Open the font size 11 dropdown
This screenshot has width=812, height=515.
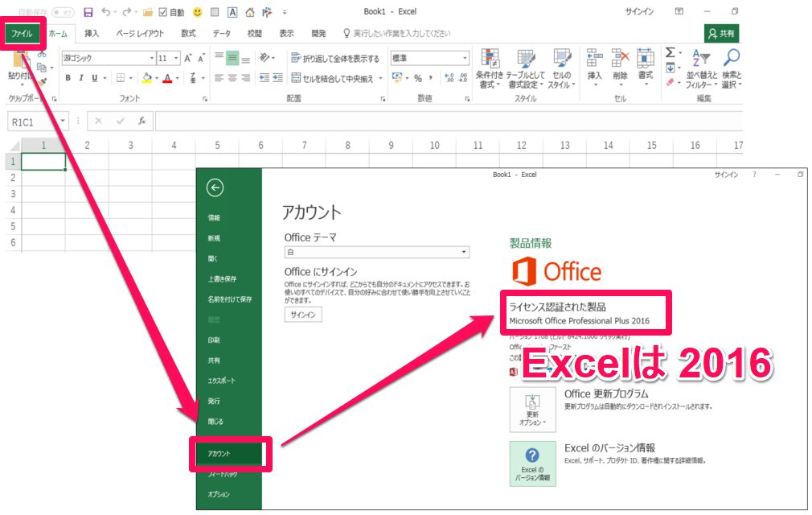[176, 58]
